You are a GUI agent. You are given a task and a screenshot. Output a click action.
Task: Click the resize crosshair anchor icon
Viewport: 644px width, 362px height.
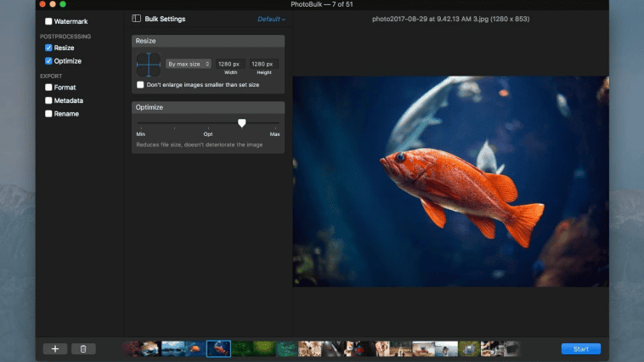click(149, 65)
